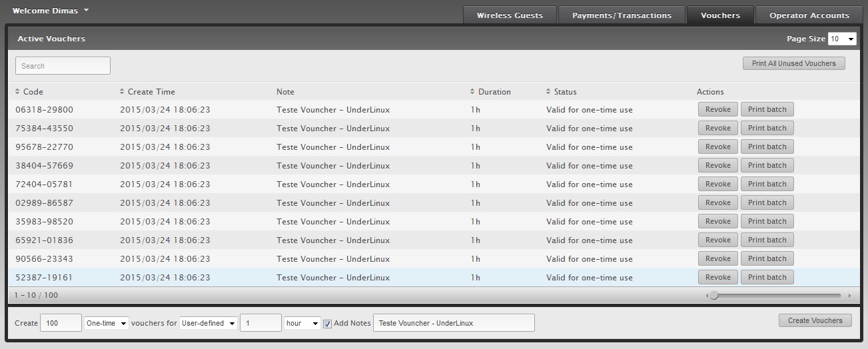
Task: Select voucher code 06318-29800
Action: click(x=45, y=109)
